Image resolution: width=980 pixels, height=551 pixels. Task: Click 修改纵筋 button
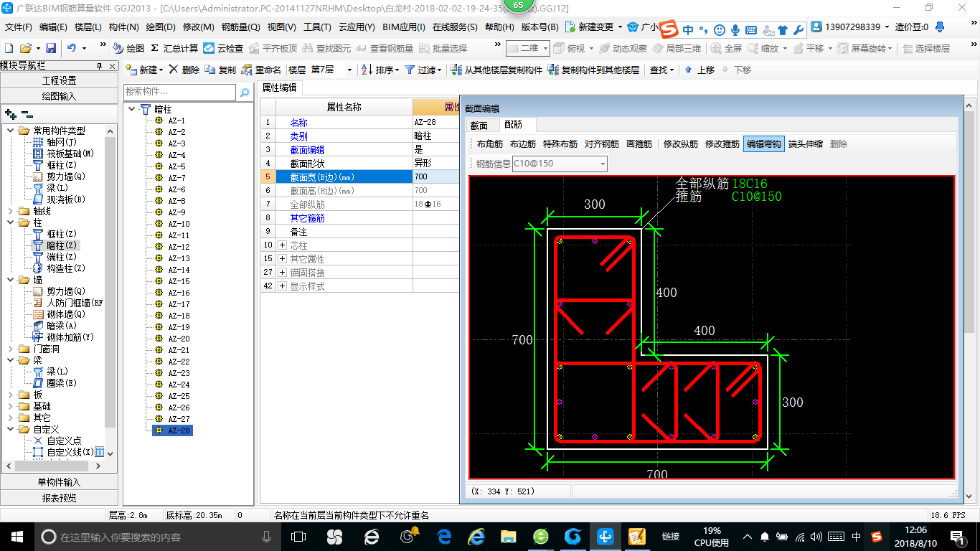click(x=681, y=143)
